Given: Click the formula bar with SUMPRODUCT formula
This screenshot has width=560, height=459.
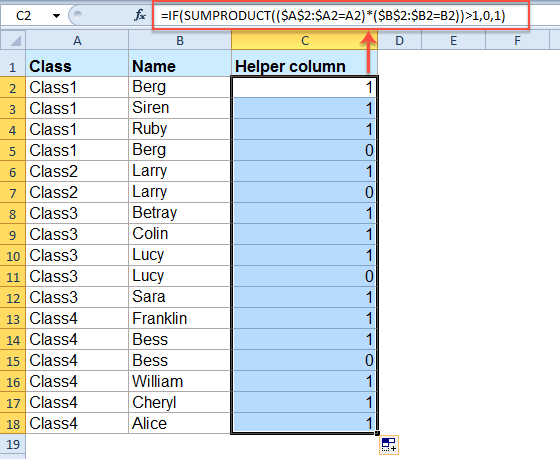Looking at the screenshot, I should (340, 16).
